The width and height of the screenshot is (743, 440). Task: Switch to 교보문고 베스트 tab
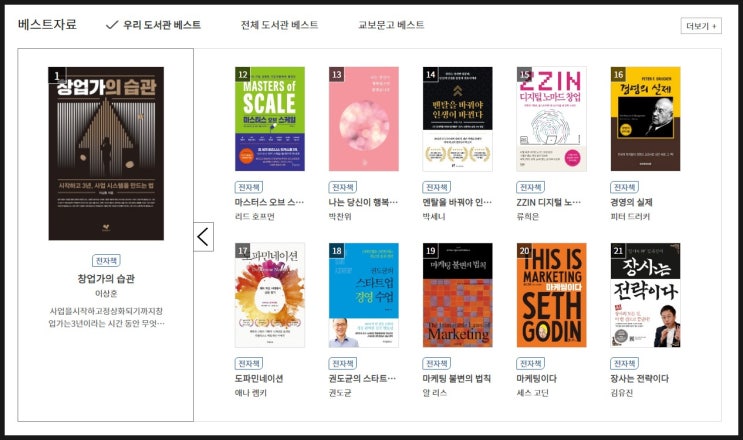(391, 25)
